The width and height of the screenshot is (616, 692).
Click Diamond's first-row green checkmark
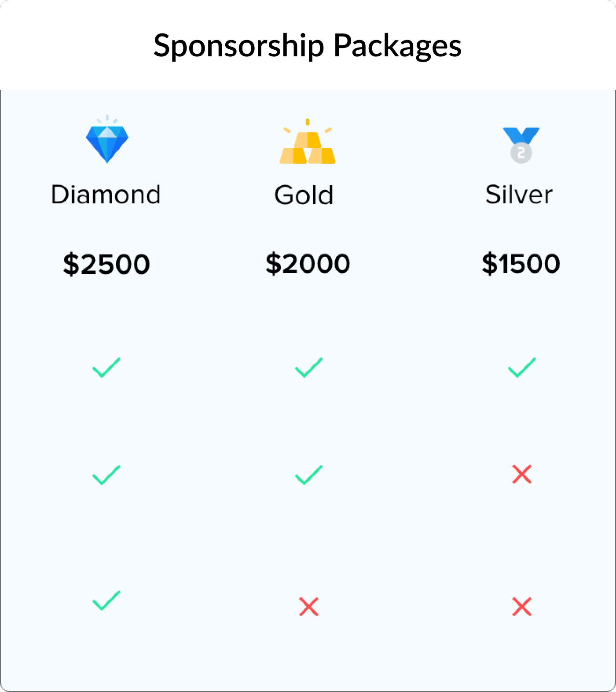pyautogui.click(x=106, y=368)
